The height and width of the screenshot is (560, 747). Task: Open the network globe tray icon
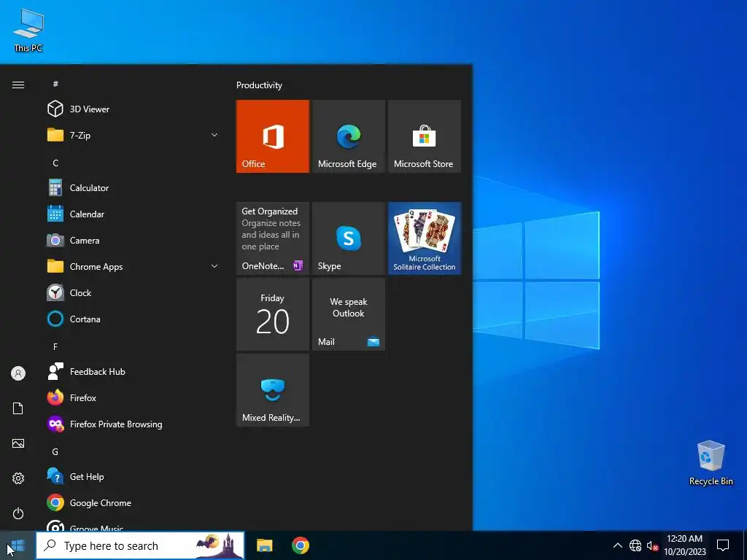pos(635,545)
